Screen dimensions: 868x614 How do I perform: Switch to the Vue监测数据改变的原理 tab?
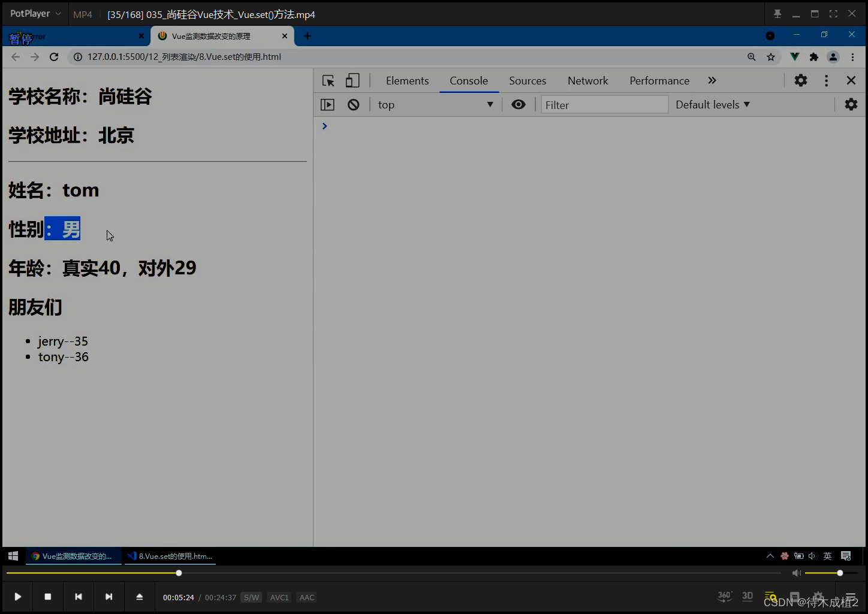pyautogui.click(x=211, y=36)
